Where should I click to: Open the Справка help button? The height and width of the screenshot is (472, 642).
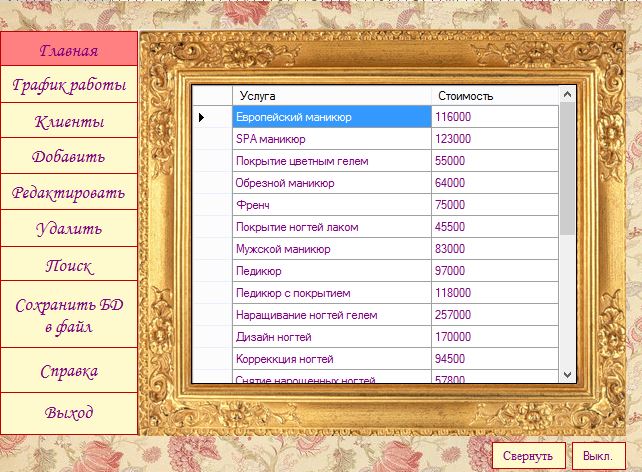69,370
